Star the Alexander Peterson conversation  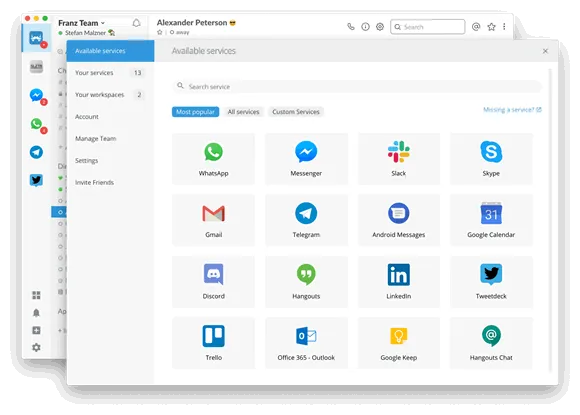pyautogui.click(x=160, y=33)
